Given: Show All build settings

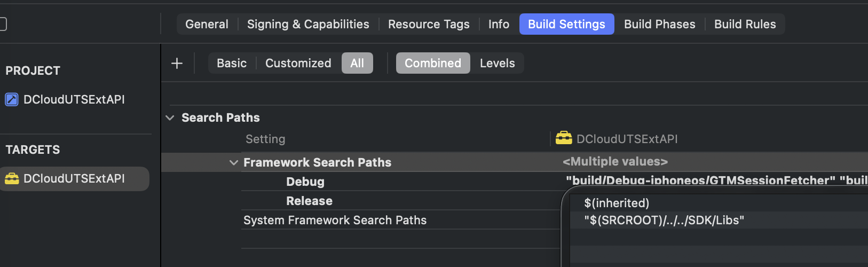Looking at the screenshot, I should click(x=357, y=63).
